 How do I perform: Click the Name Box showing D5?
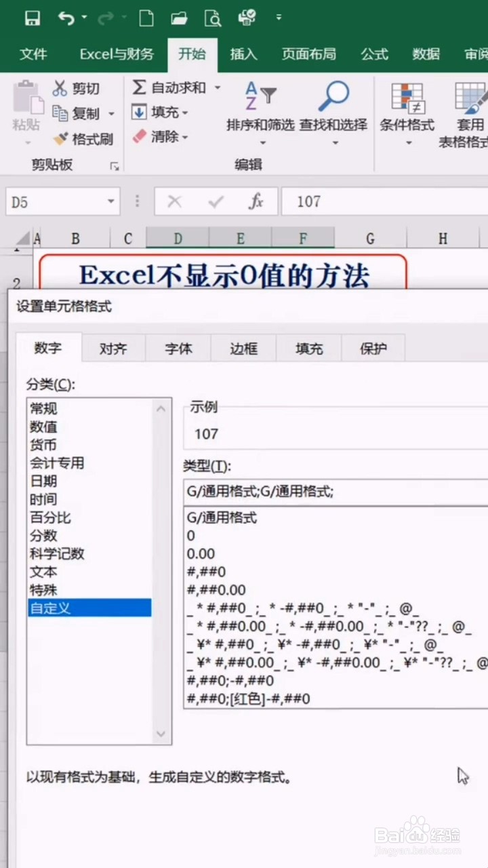[x=54, y=202]
